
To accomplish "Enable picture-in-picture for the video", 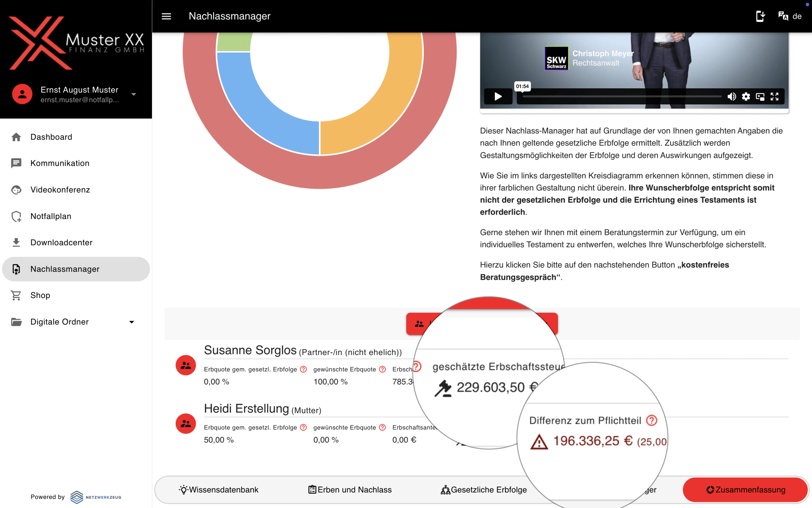I will (760, 97).
